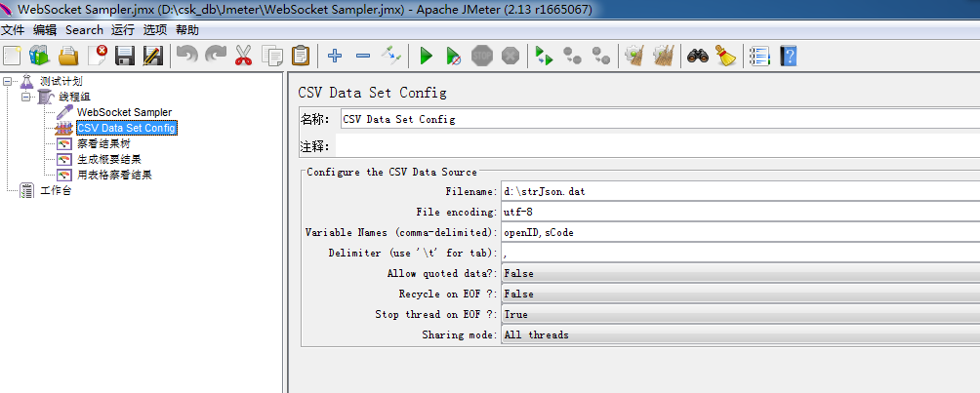Click the Save floppy disk icon

125,56
